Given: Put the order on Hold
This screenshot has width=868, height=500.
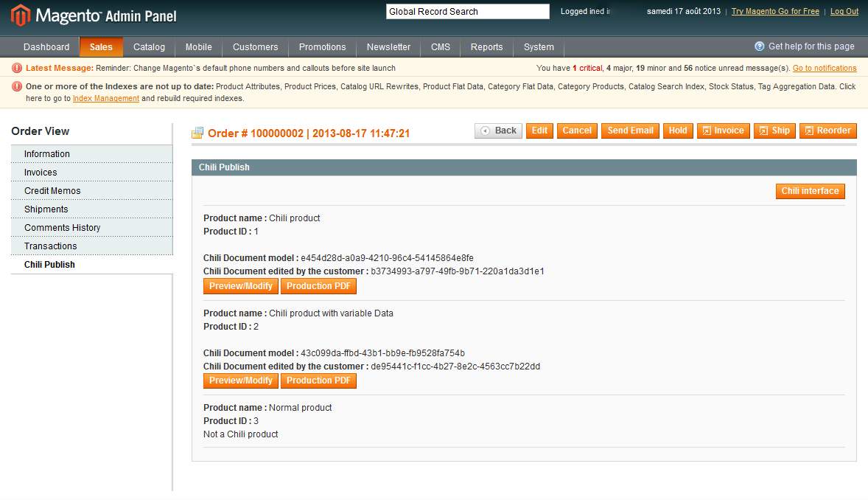Looking at the screenshot, I should [678, 131].
